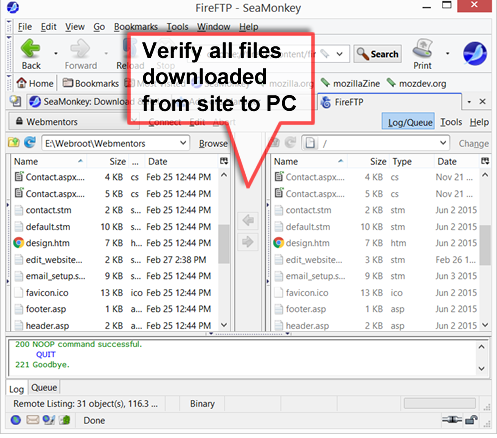Toggle Binary transfer mode in the status bar

[202, 404]
